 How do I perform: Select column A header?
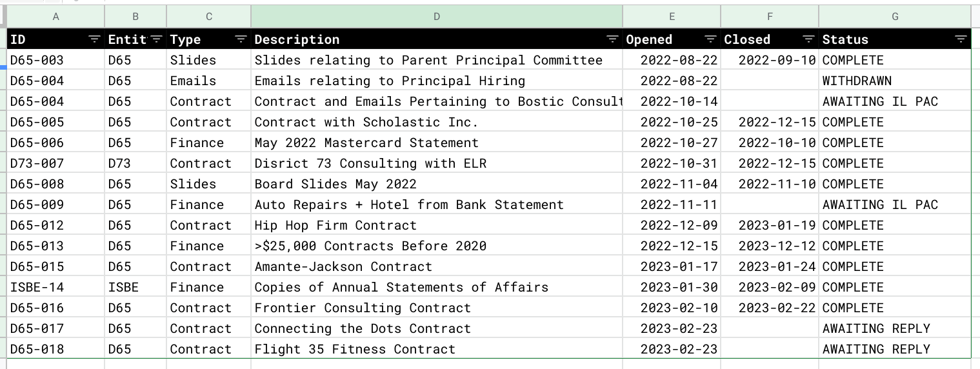(55, 17)
